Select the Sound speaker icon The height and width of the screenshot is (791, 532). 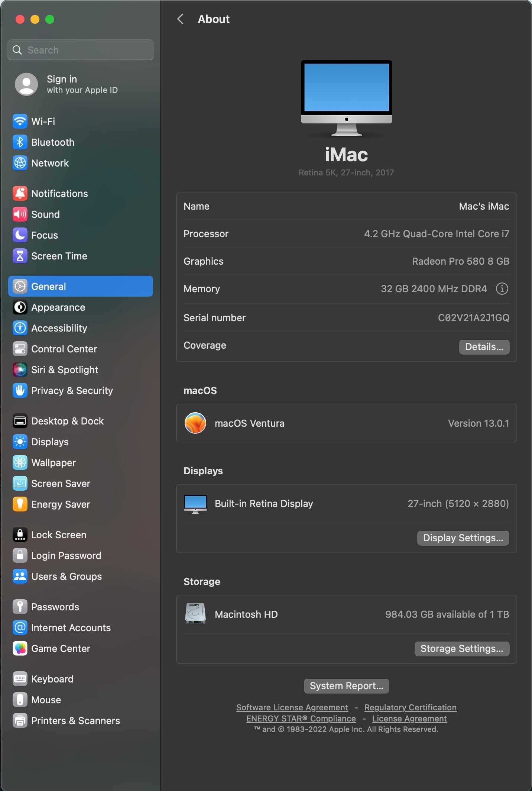(x=20, y=214)
